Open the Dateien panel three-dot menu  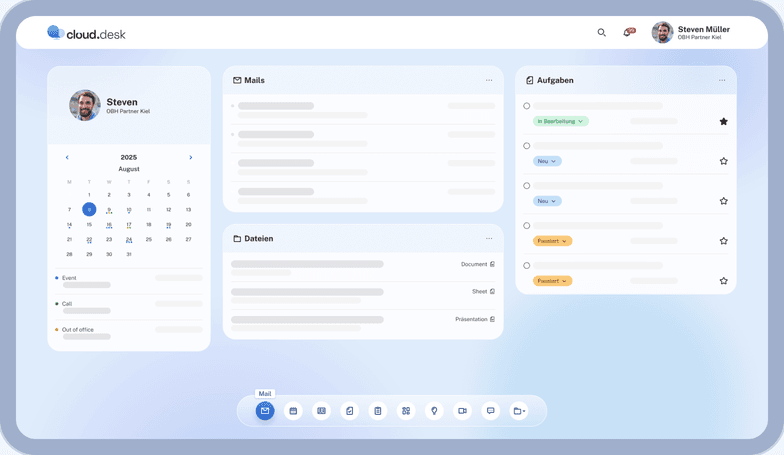(489, 238)
